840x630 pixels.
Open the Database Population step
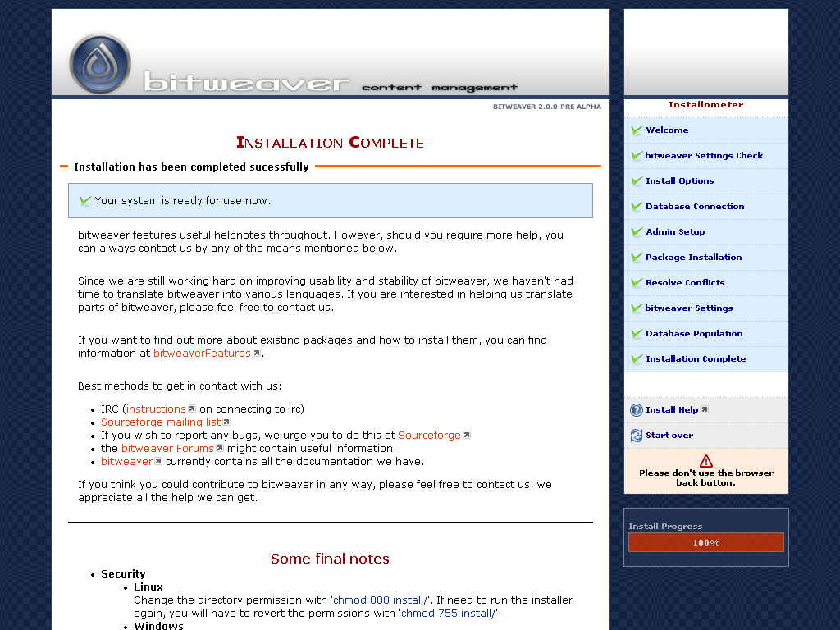[x=694, y=334]
